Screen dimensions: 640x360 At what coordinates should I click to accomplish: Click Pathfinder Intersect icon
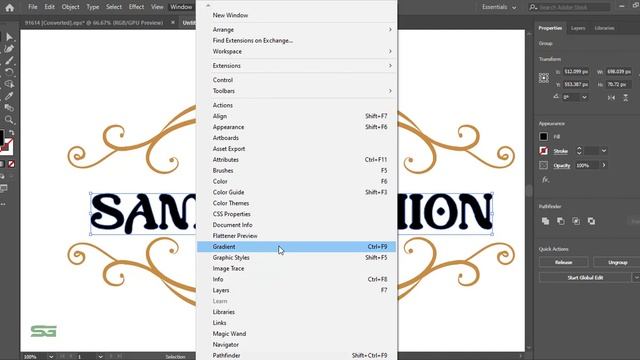(x=576, y=221)
